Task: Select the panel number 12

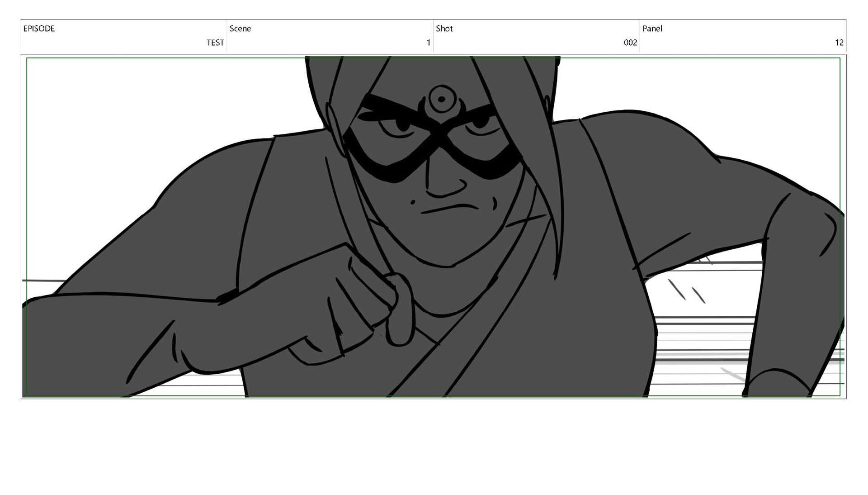Action: pos(839,43)
